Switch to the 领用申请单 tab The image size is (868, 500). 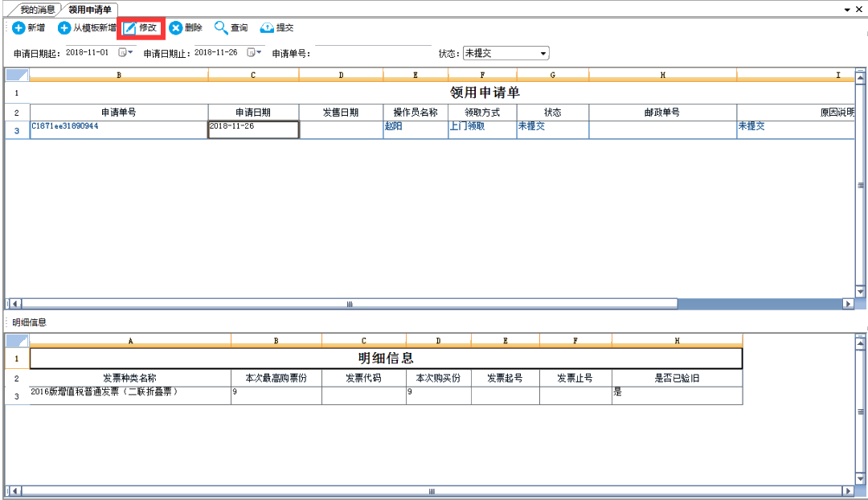tap(90, 10)
